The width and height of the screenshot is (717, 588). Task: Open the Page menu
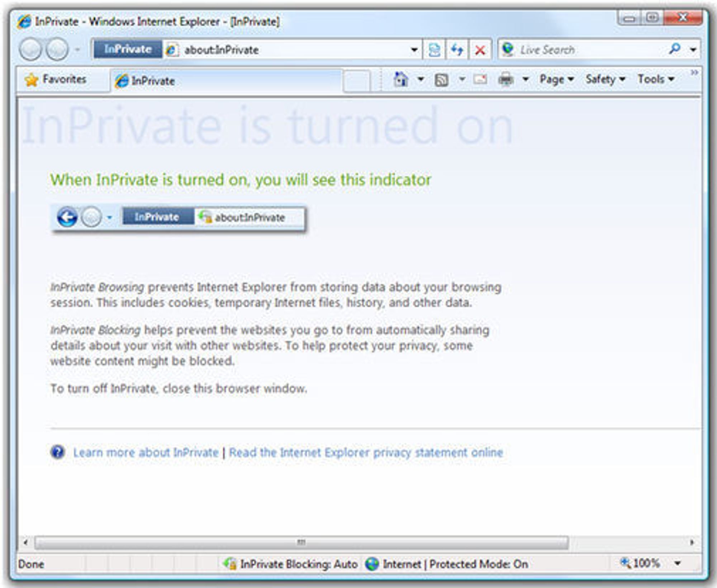click(x=557, y=79)
